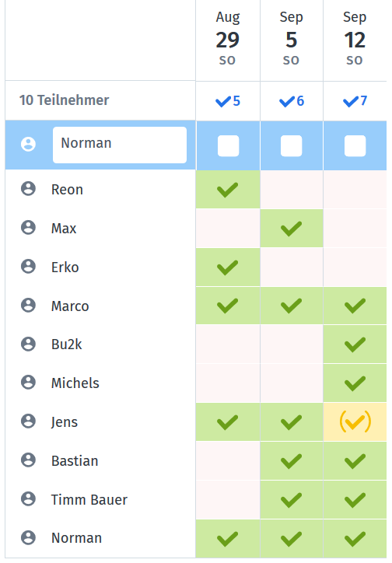Click the user icon in the highlighted input row
The image size is (392, 563).
click(x=28, y=145)
